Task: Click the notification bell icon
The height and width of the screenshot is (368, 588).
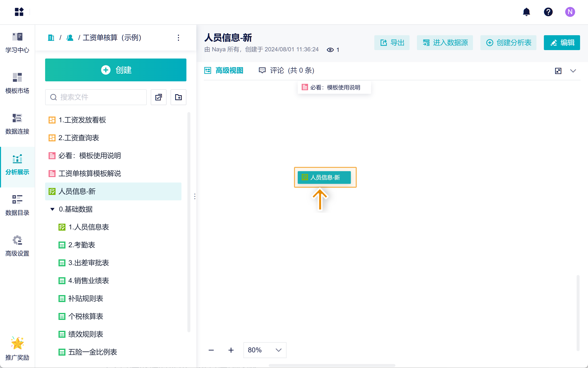Action: point(526,12)
